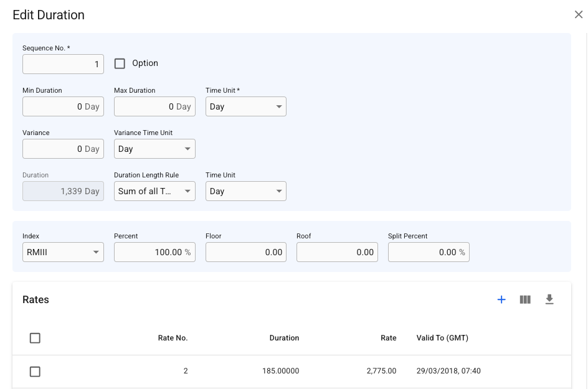Click the plus icon to add a rate
588x389 pixels.
tap(501, 300)
